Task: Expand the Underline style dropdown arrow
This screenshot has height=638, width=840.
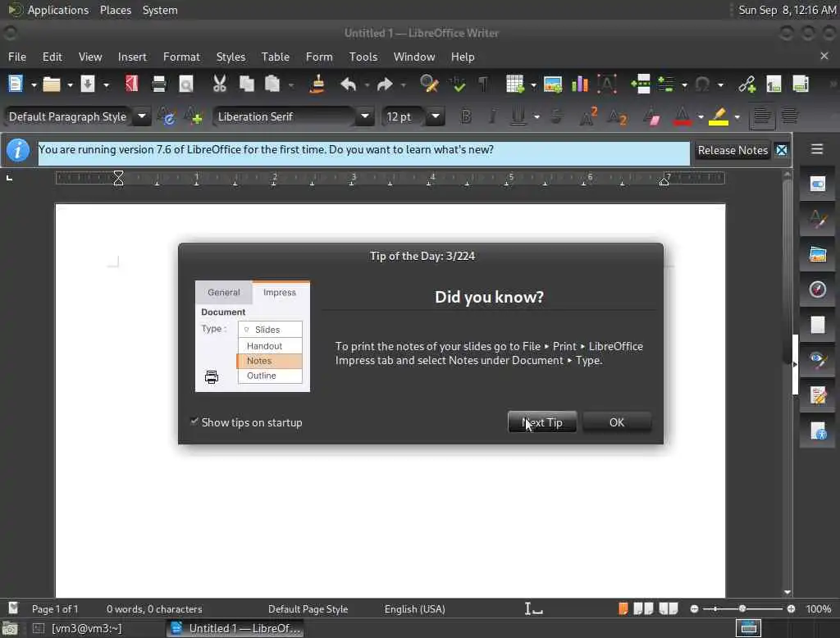Action: click(536, 116)
